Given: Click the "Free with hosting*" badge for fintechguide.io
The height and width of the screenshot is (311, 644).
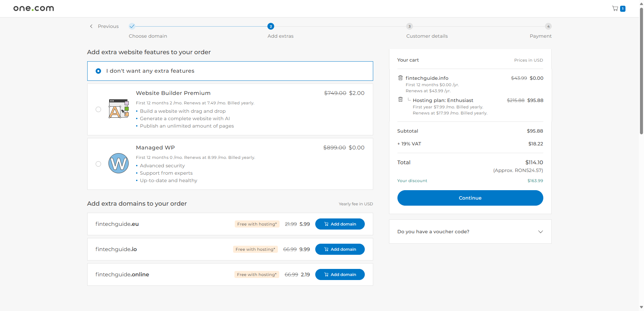Looking at the screenshot, I should pyautogui.click(x=255, y=249).
